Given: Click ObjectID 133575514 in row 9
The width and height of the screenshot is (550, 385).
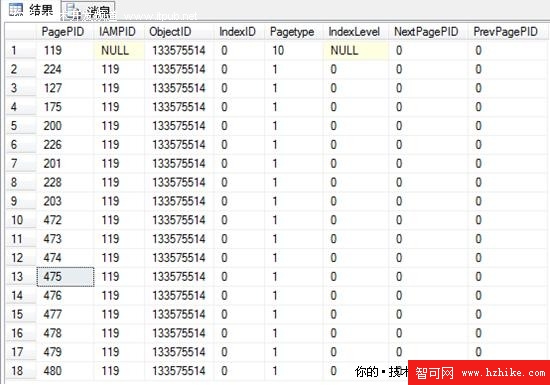Looking at the screenshot, I should [x=179, y=201].
